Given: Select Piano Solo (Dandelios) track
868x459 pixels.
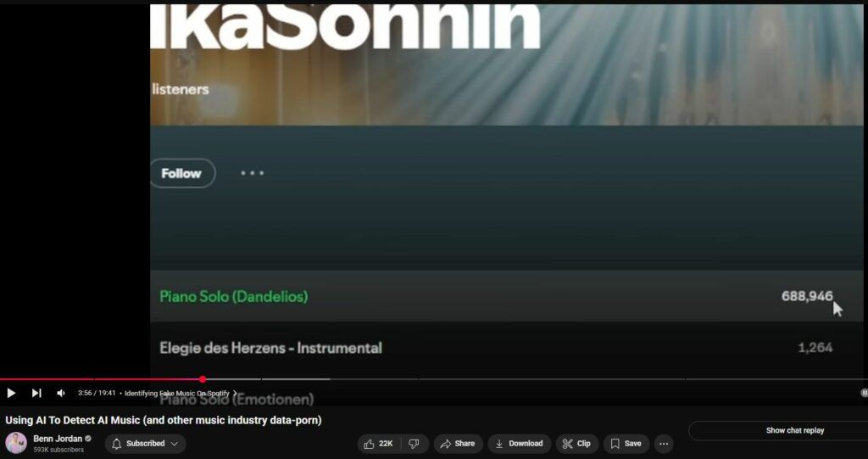Looking at the screenshot, I should point(234,297).
